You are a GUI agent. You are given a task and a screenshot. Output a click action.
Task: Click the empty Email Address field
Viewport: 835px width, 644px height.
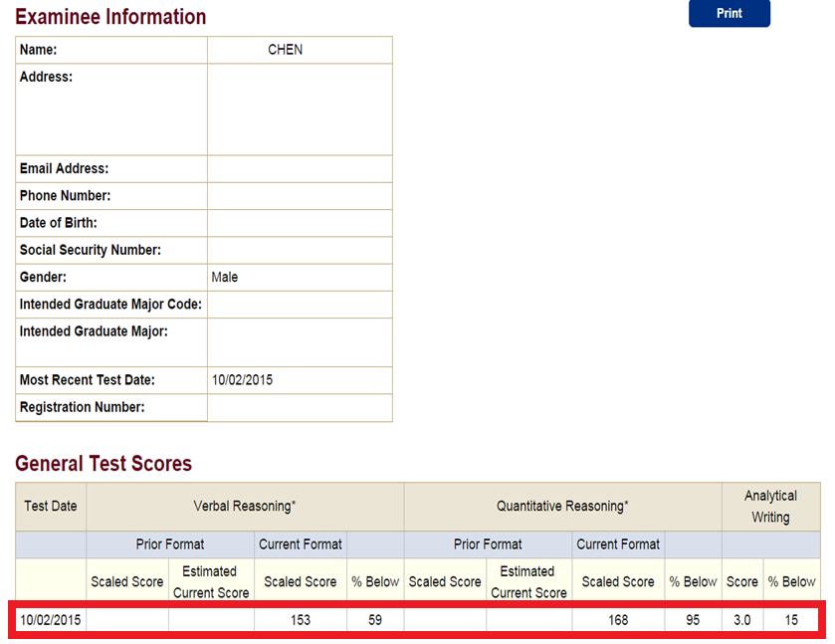click(x=300, y=169)
